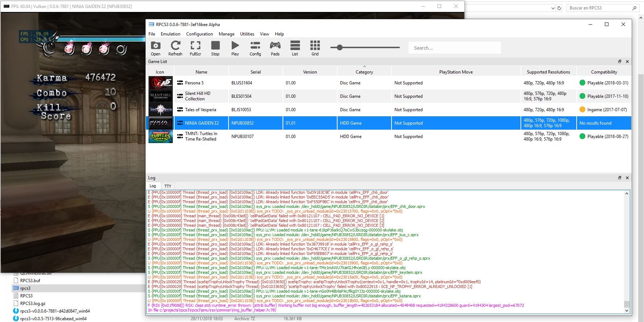The height and width of the screenshot is (322, 644).
Task: Click the Persona 5 game icon
Action: 160,83
